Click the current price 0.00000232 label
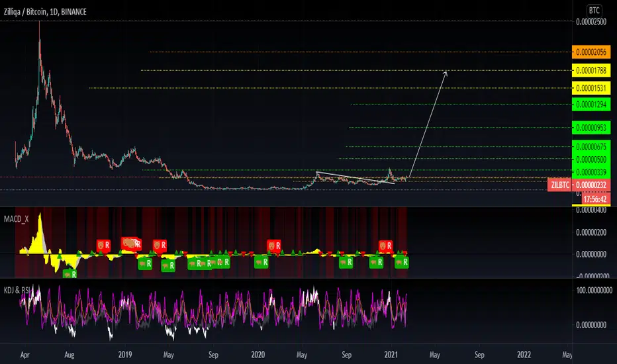 (x=591, y=185)
